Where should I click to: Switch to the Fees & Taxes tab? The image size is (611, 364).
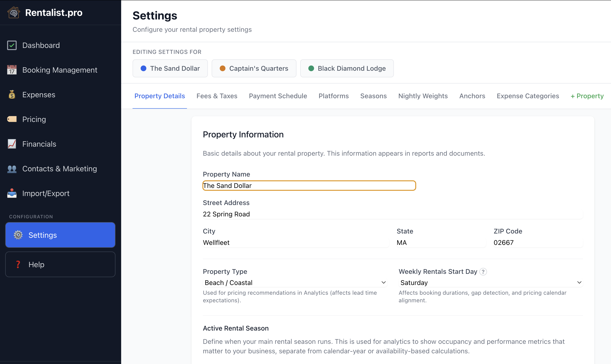click(217, 96)
